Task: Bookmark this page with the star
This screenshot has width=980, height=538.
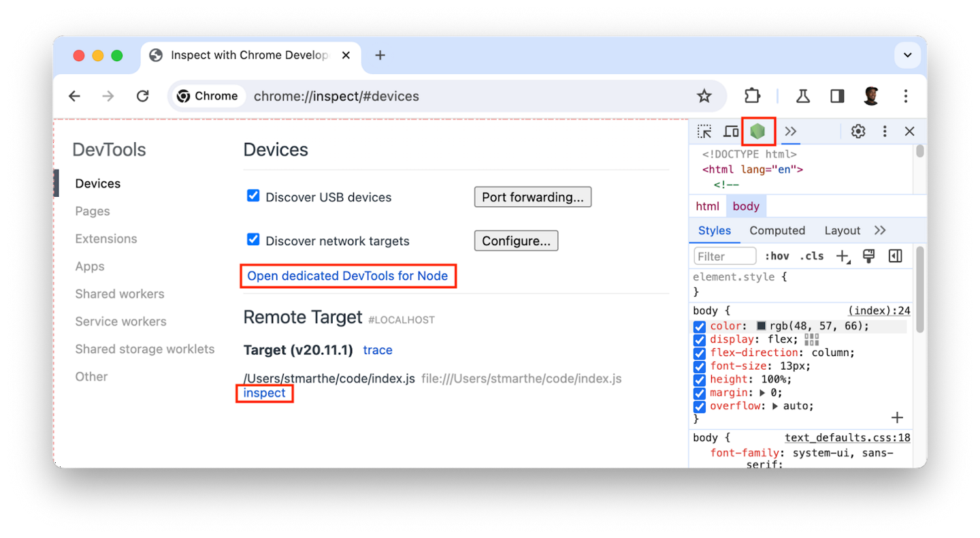Action: (704, 96)
